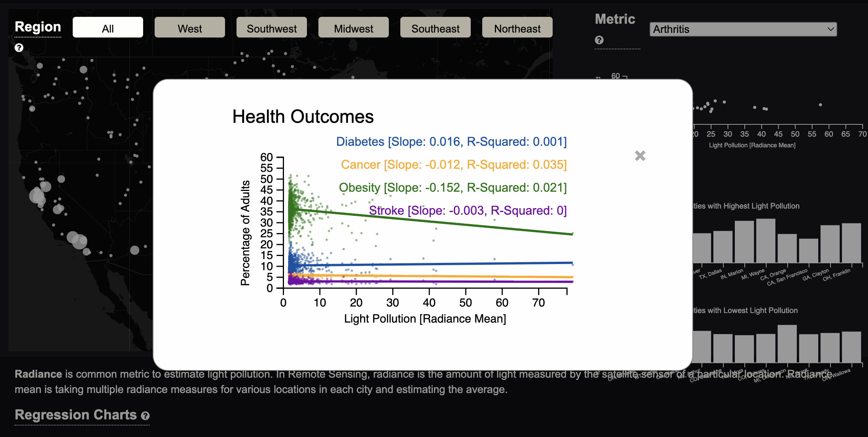The width and height of the screenshot is (868, 437).
Task: Click the Obesity regression legend label
Action: pyautogui.click(x=452, y=188)
